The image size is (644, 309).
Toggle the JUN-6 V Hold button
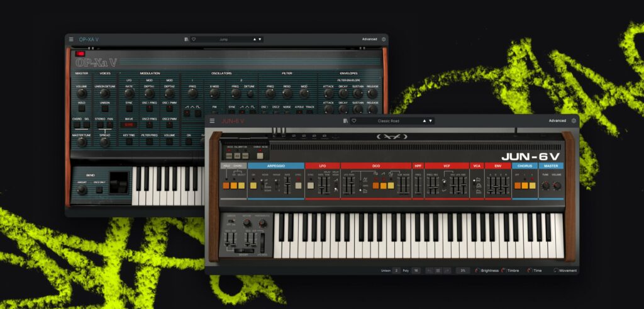(226, 185)
